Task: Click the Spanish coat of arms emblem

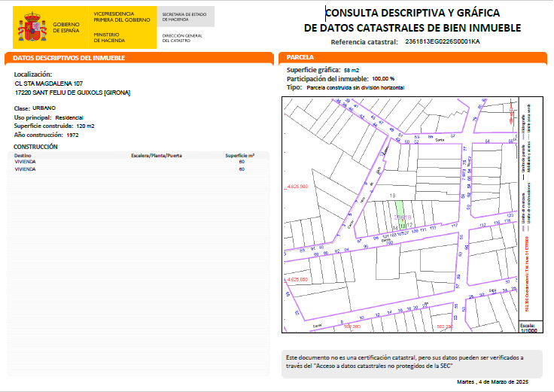Action: [x=32, y=29]
